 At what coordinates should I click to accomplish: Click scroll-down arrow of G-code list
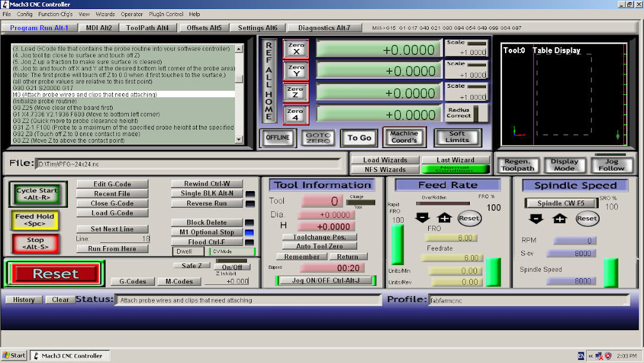pos(239,140)
